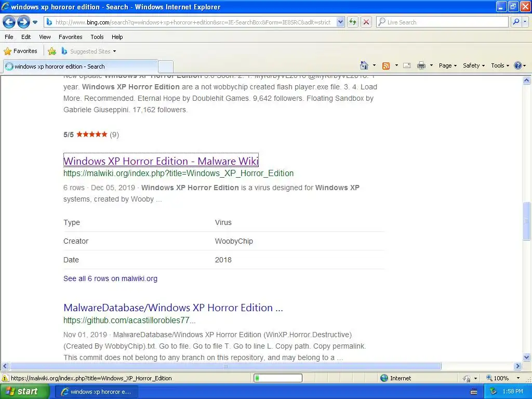532x399 pixels.
Task: Open a new blank tab
Action: click(166, 66)
